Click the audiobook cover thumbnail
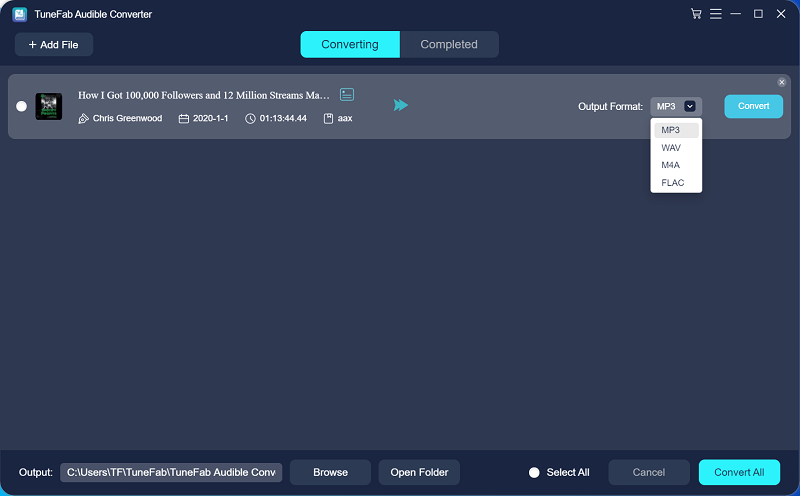The width and height of the screenshot is (800, 496). pos(49,106)
